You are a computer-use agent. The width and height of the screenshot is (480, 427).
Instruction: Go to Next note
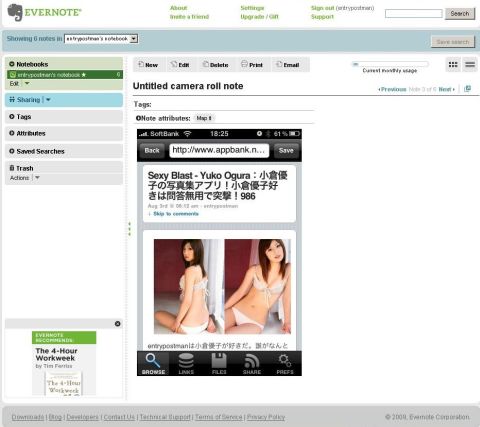coord(446,89)
